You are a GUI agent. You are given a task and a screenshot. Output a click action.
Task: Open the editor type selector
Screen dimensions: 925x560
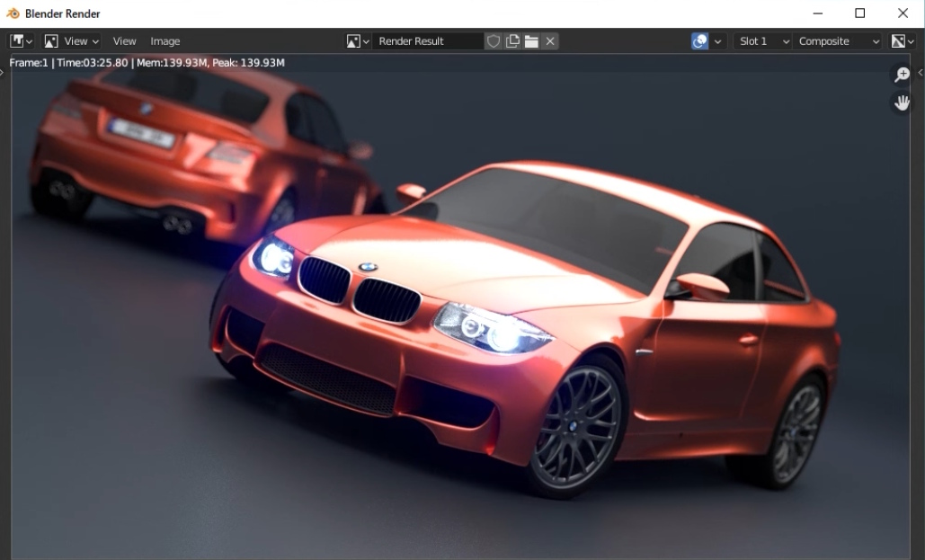[x=21, y=41]
